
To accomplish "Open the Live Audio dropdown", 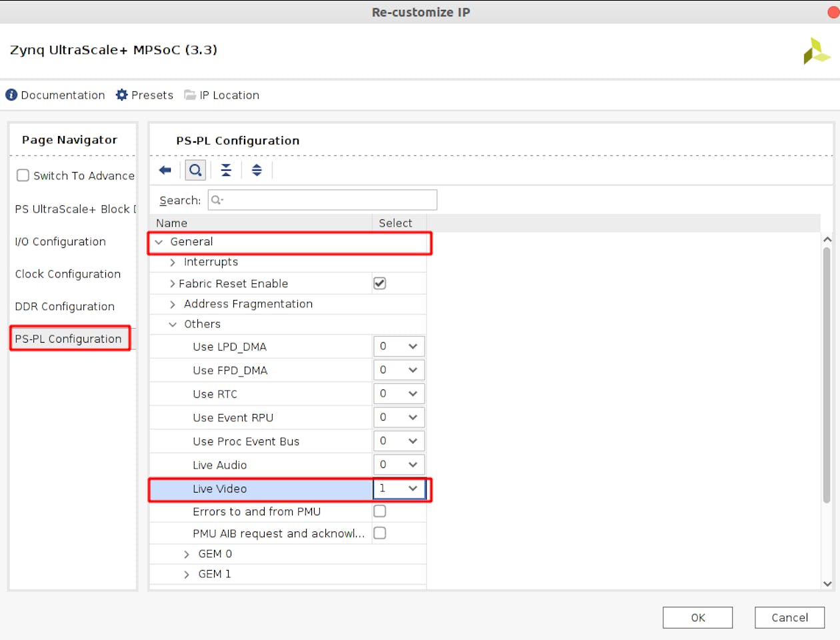I will pos(399,465).
